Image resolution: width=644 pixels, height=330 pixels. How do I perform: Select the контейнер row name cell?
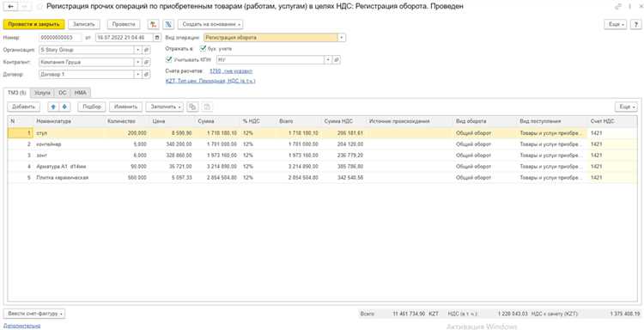click(x=70, y=144)
